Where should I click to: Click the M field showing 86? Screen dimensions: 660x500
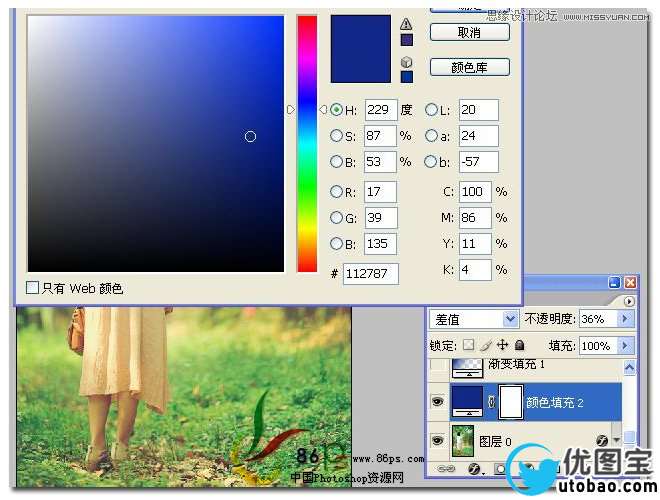click(x=475, y=218)
